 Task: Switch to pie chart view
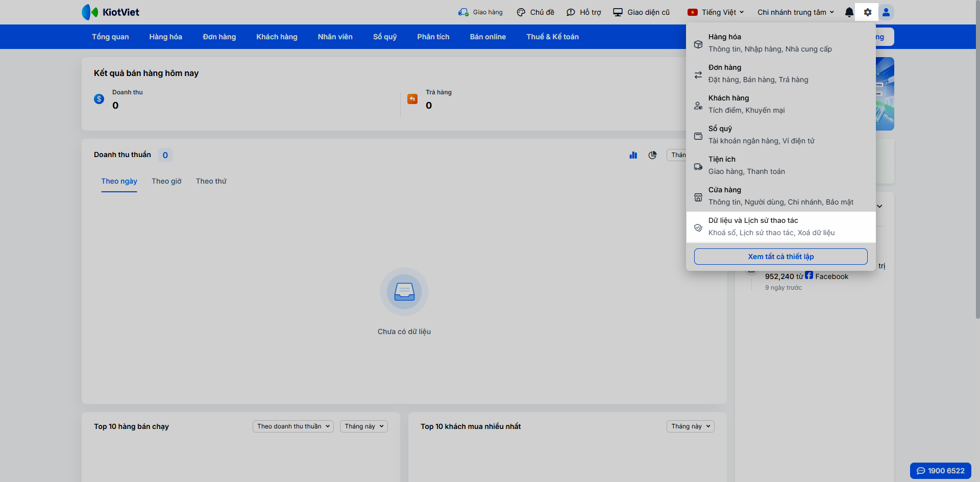point(652,155)
